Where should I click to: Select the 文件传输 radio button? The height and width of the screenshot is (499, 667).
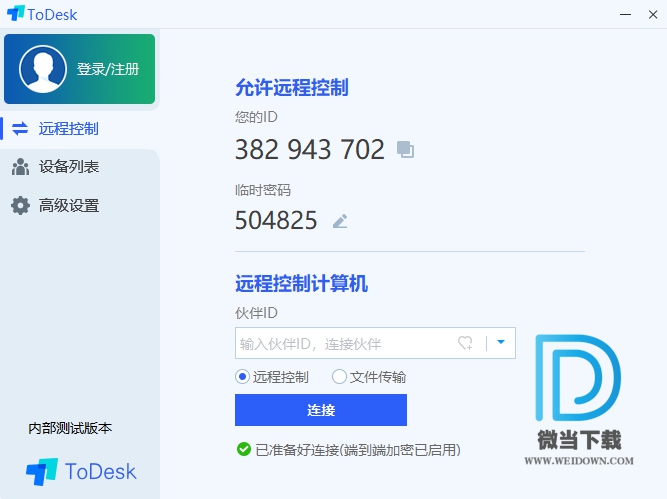point(339,376)
